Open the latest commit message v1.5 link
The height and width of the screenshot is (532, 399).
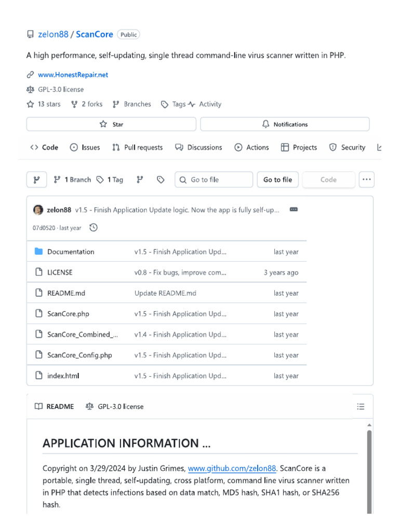pos(177,210)
